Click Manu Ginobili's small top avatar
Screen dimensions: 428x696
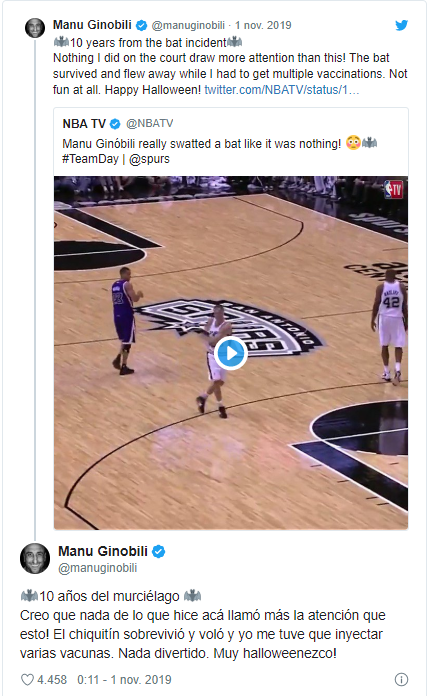pos(35,28)
